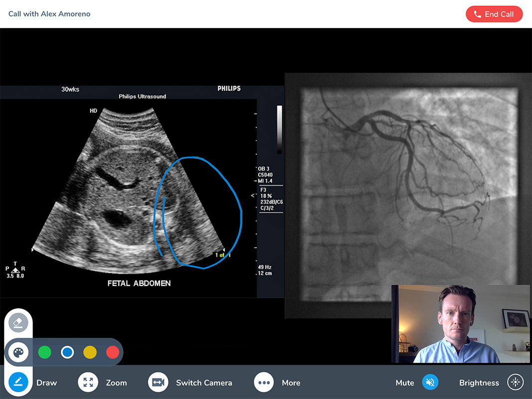The height and width of the screenshot is (399, 532).
Task: Click the Zoom expand icon
Action: [x=88, y=383]
